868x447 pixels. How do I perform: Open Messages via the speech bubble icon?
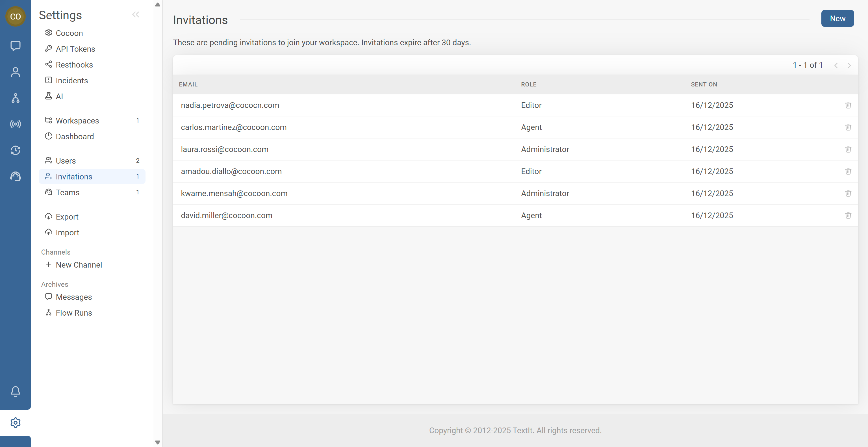(x=16, y=46)
